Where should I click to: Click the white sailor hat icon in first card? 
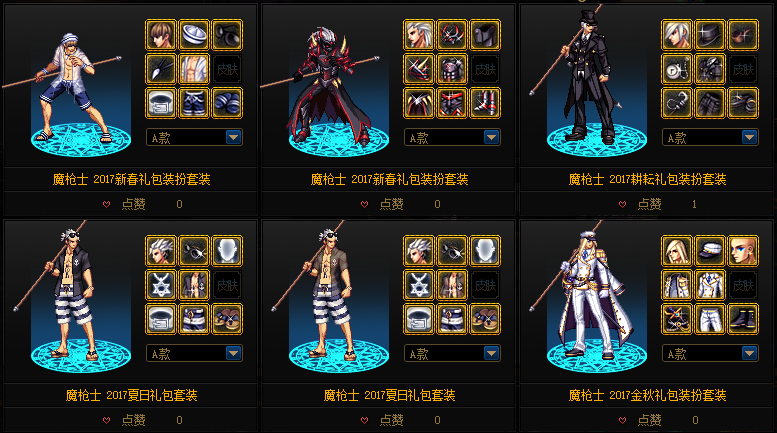(x=194, y=35)
